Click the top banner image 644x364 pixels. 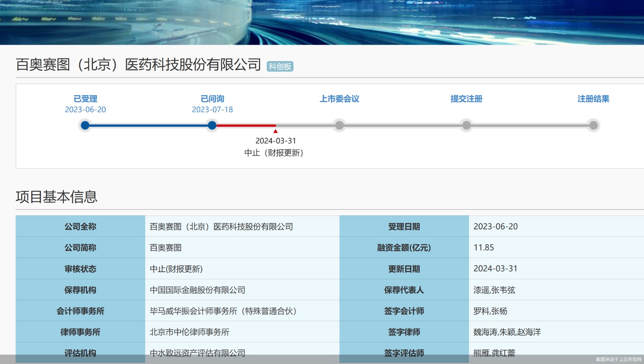pyautogui.click(x=322, y=22)
